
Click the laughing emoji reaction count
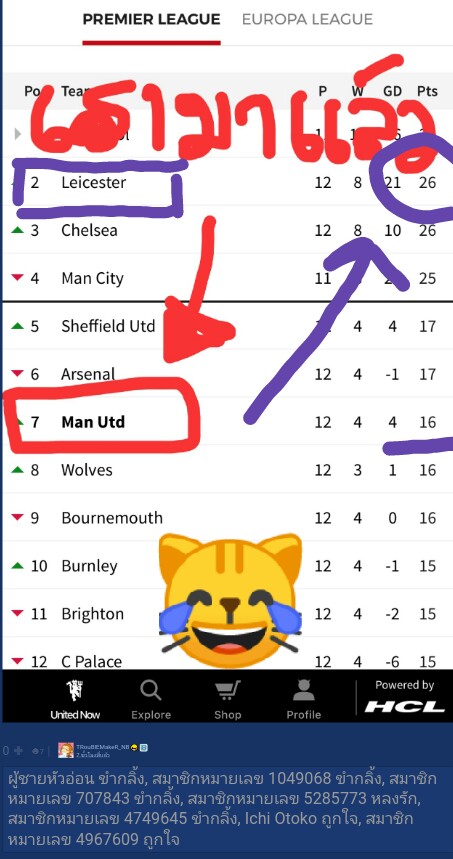pos(38,751)
